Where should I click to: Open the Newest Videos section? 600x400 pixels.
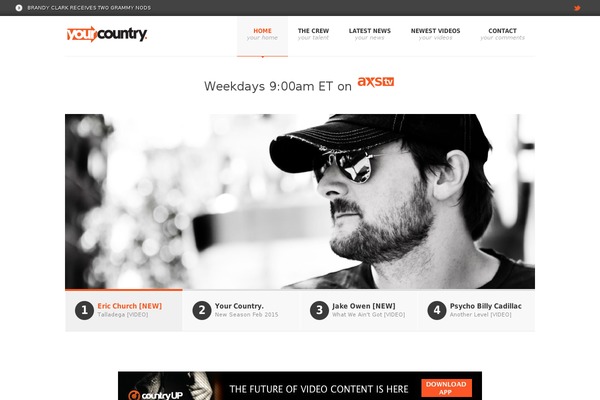435,34
